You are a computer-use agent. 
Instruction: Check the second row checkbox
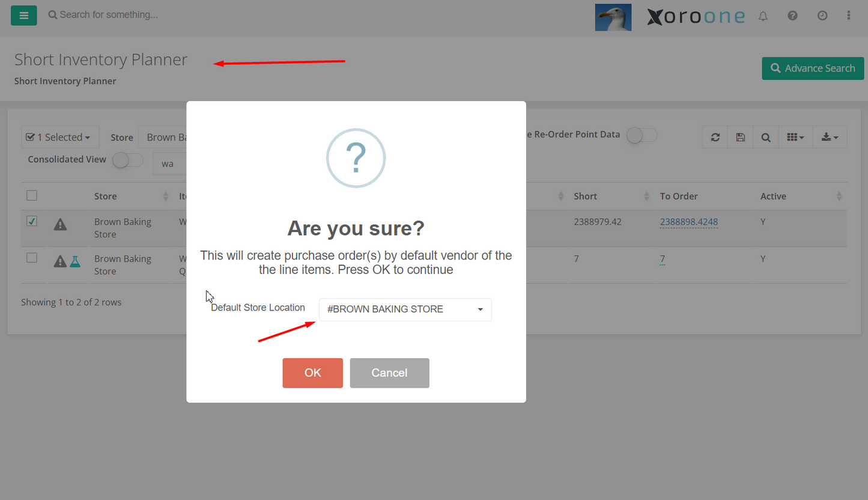tap(32, 258)
